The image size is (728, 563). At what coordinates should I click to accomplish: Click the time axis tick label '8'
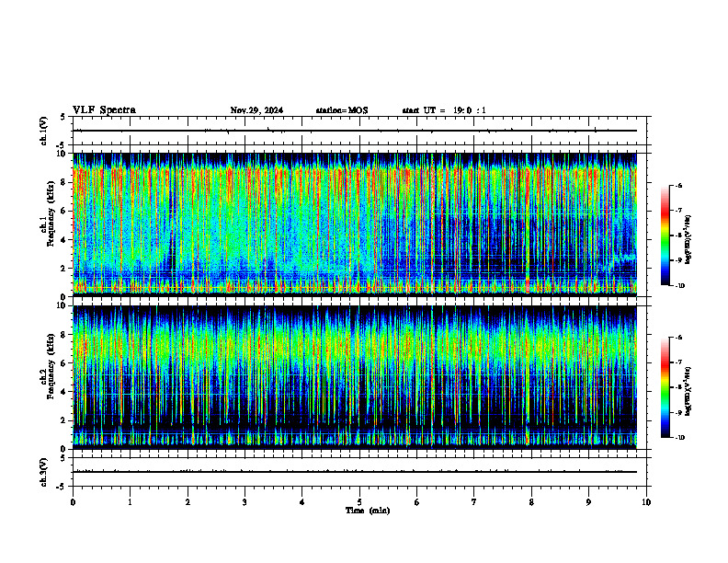(x=531, y=502)
